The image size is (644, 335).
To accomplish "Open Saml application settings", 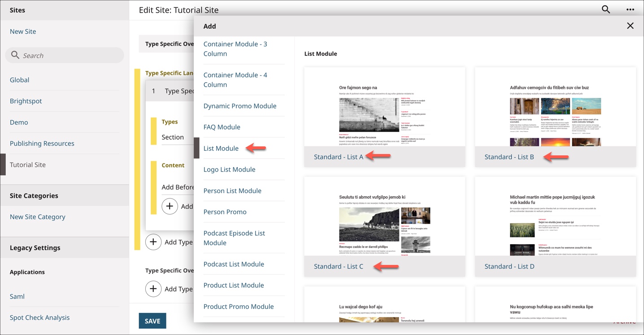I will point(17,296).
